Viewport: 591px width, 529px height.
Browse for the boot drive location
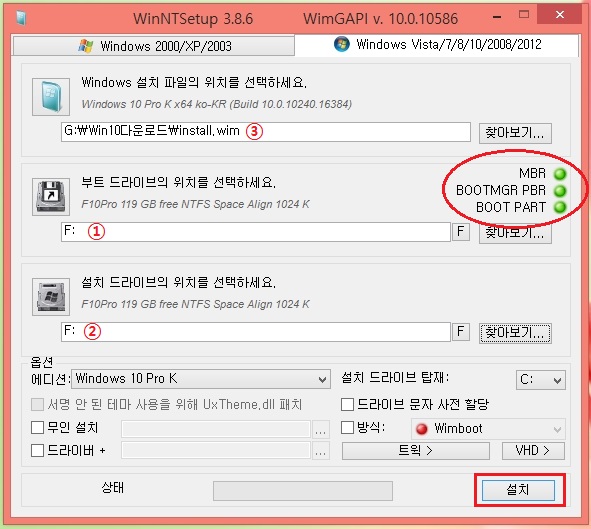coord(515,234)
